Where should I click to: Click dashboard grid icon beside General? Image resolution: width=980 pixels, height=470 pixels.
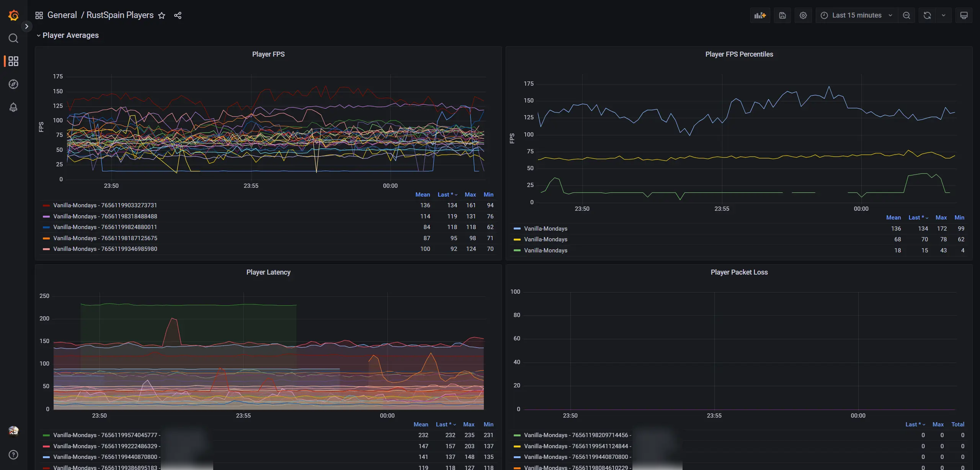[39, 15]
